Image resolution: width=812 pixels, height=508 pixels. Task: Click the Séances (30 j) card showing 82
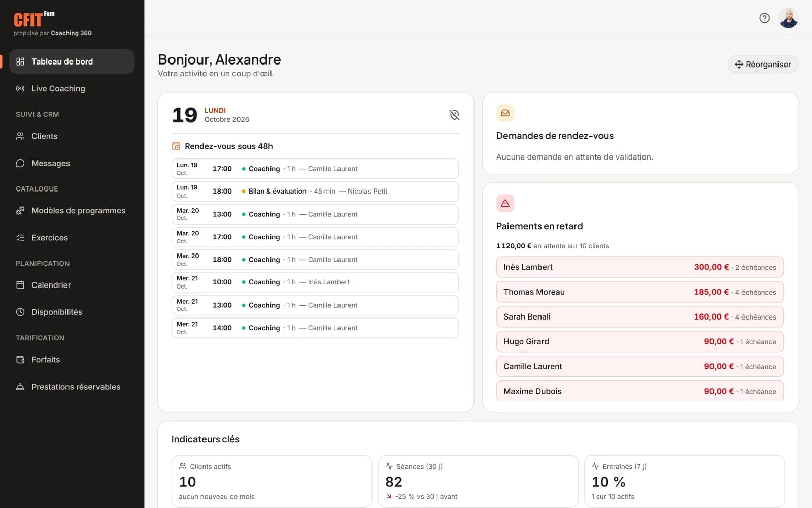(478, 482)
